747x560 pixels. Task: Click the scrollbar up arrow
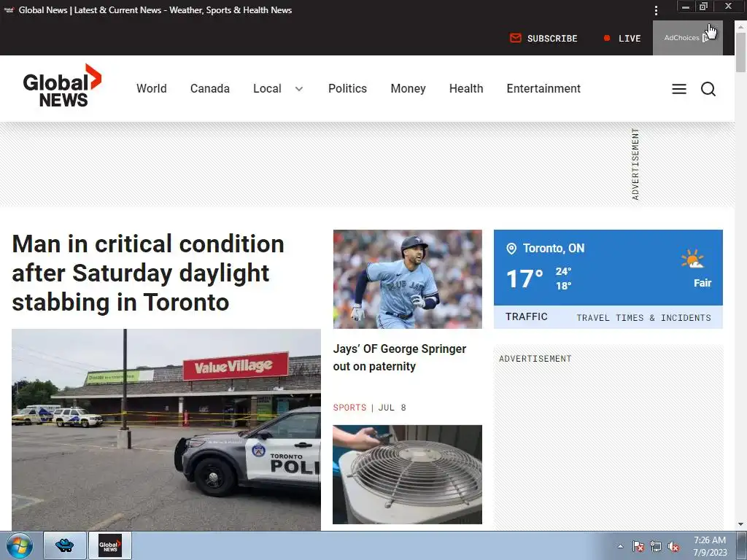click(x=740, y=27)
